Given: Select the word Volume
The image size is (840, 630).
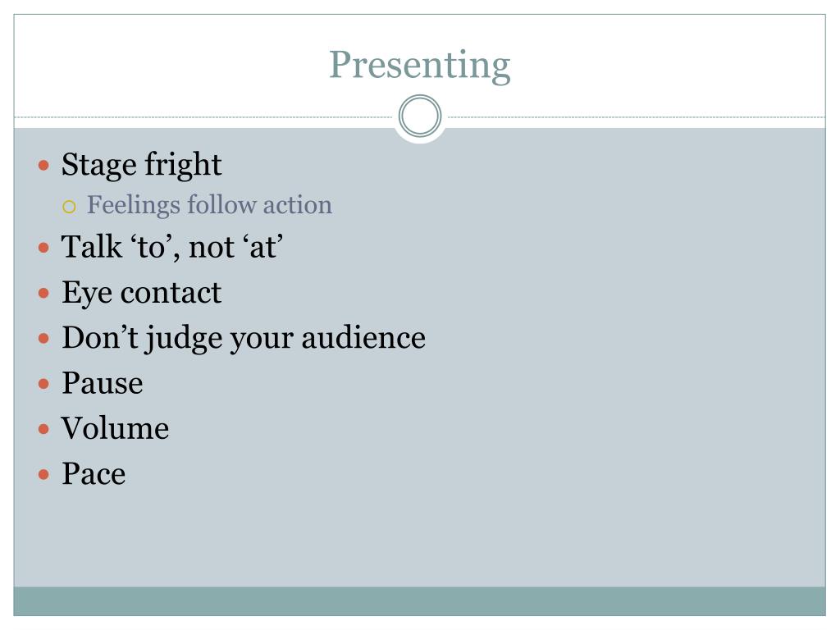Looking at the screenshot, I should [115, 428].
